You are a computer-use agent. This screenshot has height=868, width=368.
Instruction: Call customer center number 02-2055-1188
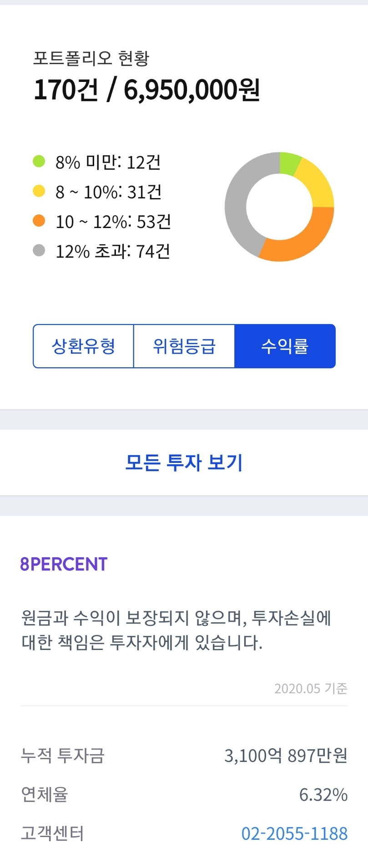294,833
